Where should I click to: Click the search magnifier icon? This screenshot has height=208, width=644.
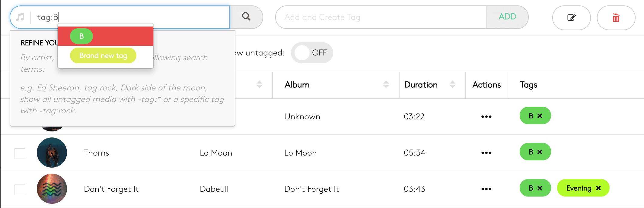click(x=246, y=17)
